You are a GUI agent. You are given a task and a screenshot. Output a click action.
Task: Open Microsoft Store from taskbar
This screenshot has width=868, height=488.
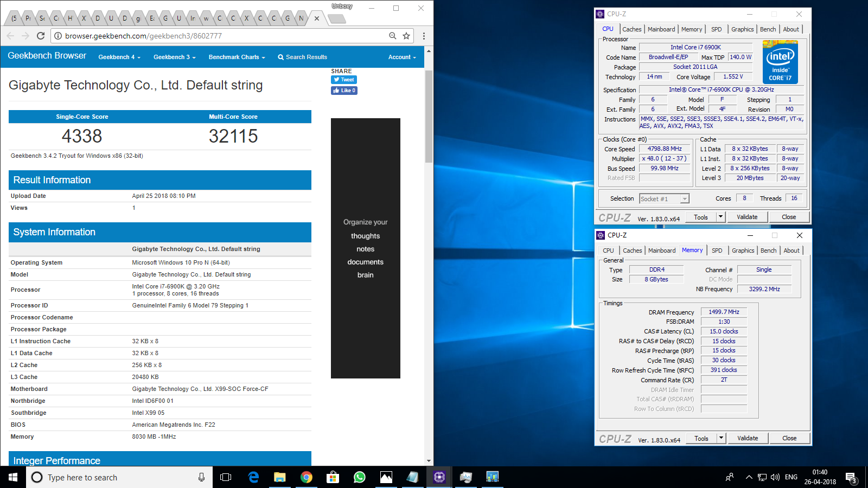(x=333, y=477)
